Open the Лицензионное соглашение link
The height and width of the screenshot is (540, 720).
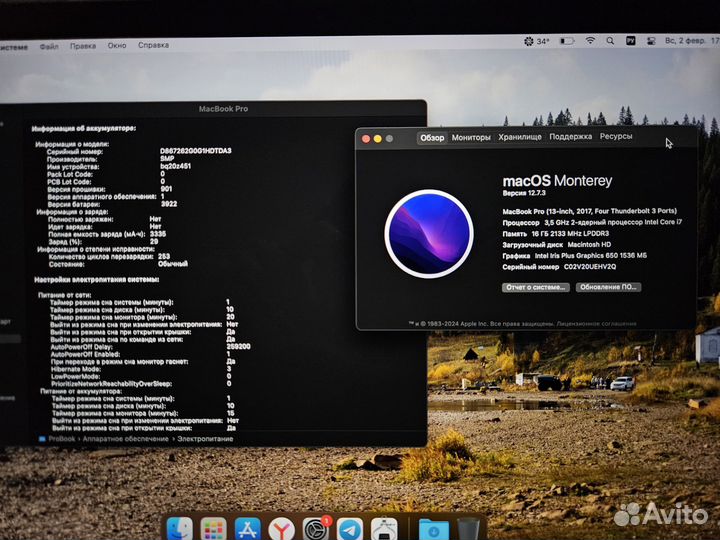(x=596, y=324)
